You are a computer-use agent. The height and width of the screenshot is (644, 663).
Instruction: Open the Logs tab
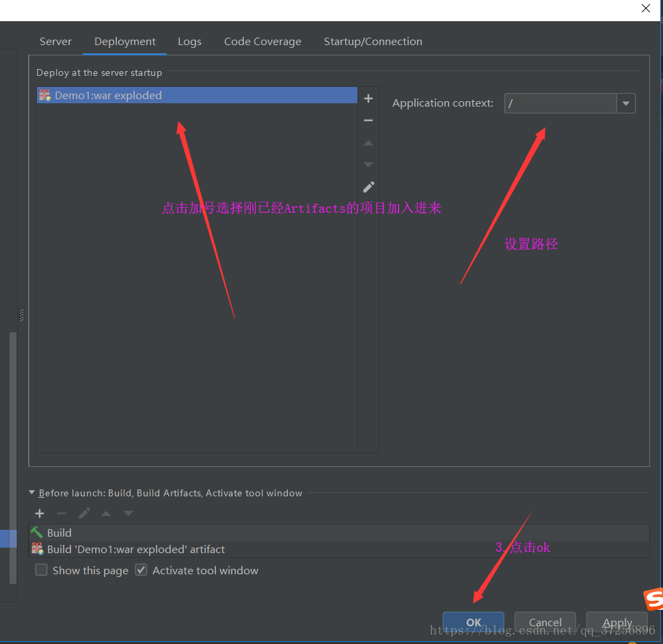pyautogui.click(x=189, y=42)
